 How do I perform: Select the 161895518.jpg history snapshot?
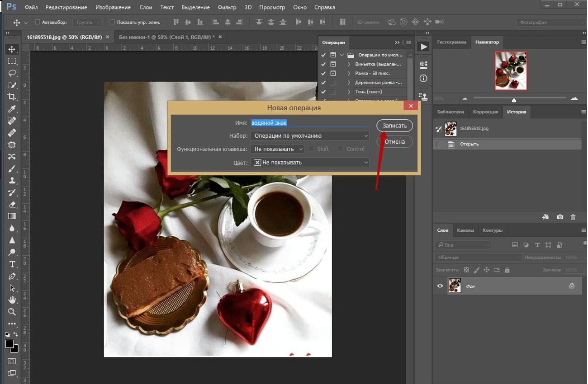pyautogui.click(x=507, y=129)
